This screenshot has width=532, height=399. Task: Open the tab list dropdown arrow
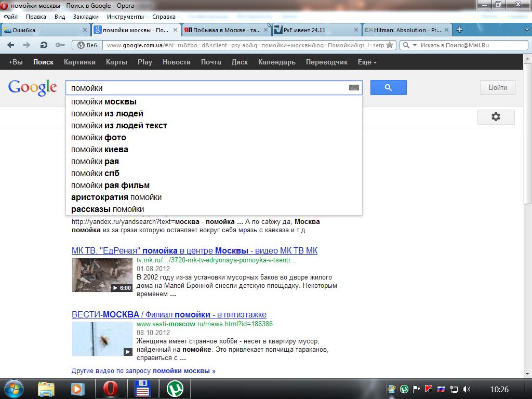(527, 30)
